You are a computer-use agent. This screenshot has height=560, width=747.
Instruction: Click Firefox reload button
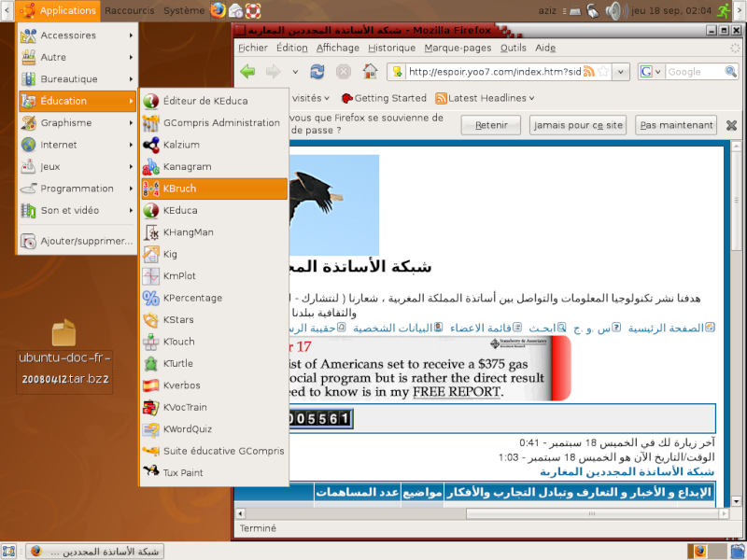317,72
